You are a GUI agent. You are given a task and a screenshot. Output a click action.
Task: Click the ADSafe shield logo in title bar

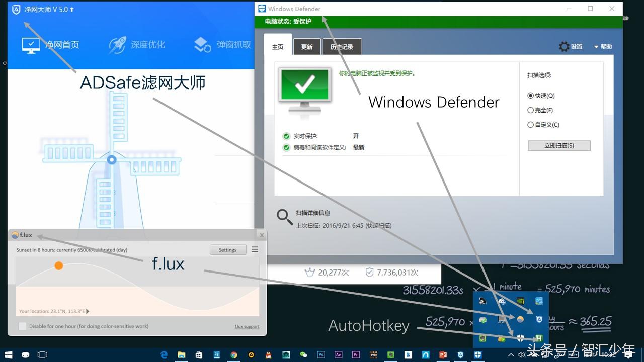pyautogui.click(x=16, y=10)
